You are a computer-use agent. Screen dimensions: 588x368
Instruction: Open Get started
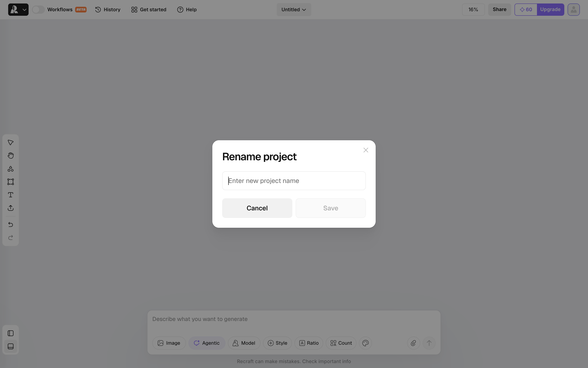149,9
